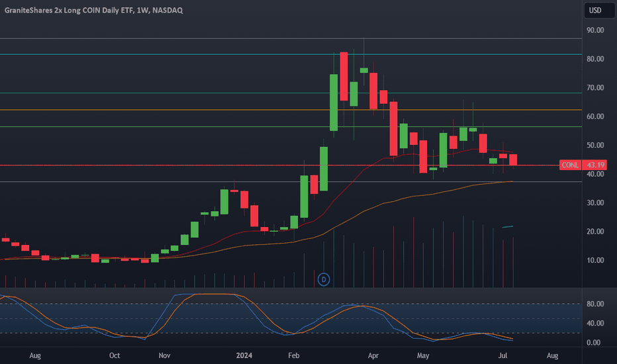Click the 60.00 price axis label
This screenshot has height=364, width=617.
pos(595,116)
